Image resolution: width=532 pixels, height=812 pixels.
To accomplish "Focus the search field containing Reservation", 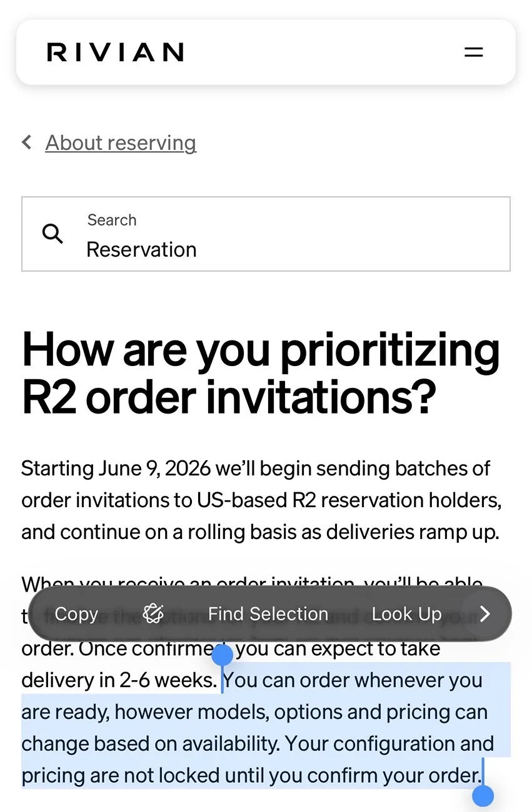I will [266, 234].
